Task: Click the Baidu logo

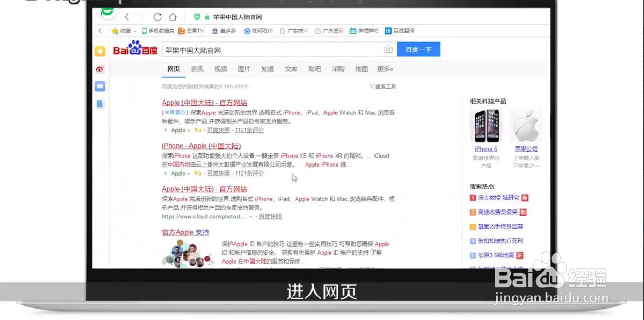Action: pyautogui.click(x=135, y=48)
